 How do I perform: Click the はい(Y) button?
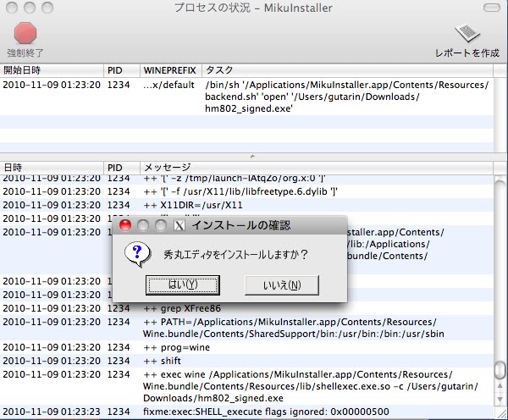tap(183, 285)
